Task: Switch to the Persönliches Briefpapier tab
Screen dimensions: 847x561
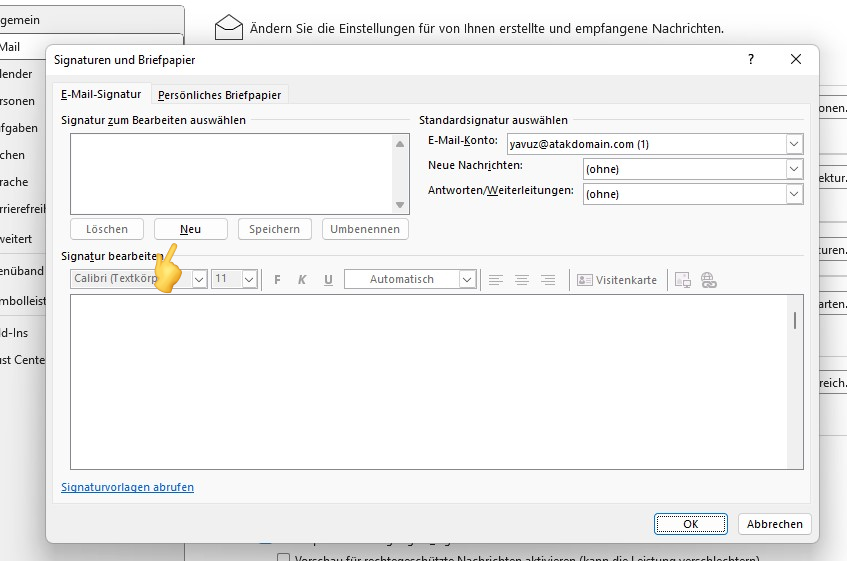Action: point(219,95)
